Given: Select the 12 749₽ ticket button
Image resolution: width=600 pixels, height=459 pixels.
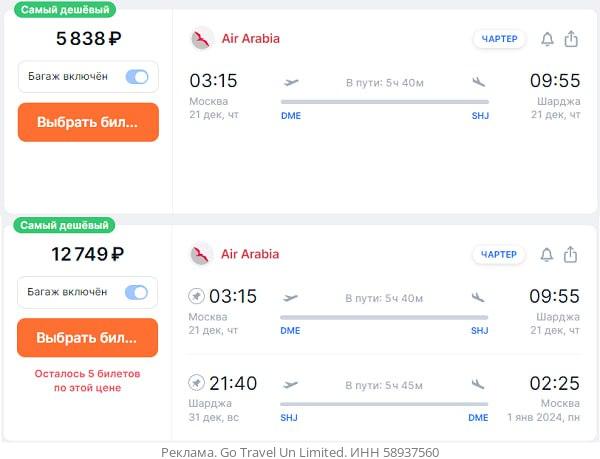Looking at the screenshot, I should tap(88, 338).
